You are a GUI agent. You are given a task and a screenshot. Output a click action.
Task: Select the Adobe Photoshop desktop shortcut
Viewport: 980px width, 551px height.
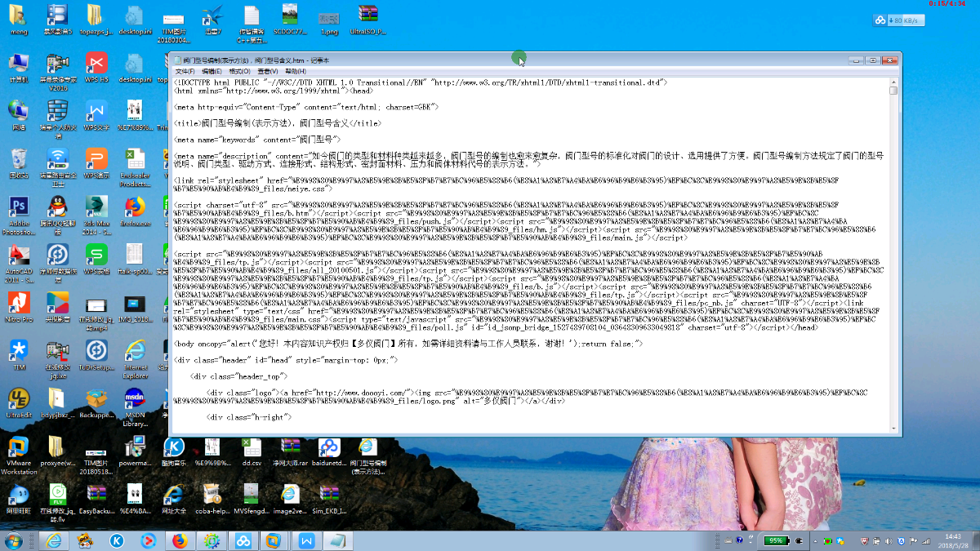[x=18, y=215]
